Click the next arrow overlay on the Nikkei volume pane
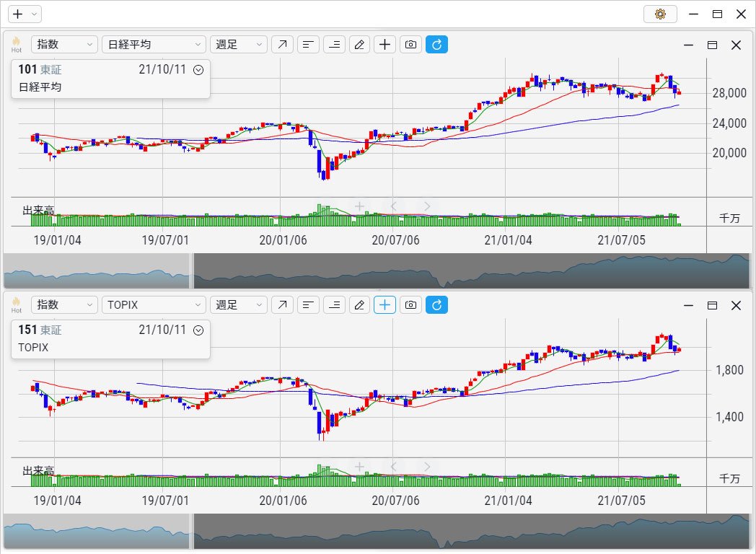The image size is (756, 554). click(427, 206)
